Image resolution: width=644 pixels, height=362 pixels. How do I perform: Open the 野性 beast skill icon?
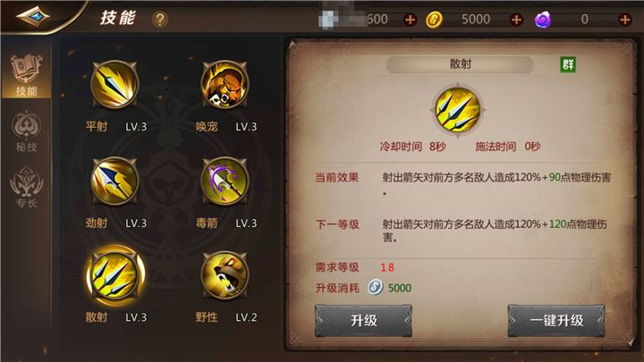pos(225,275)
